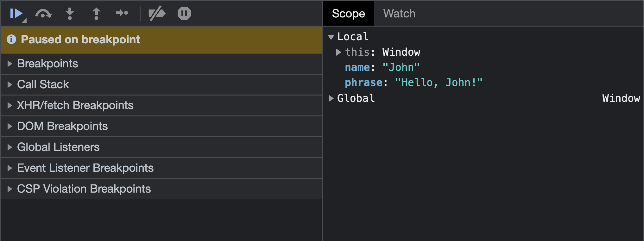The width and height of the screenshot is (644, 241).
Task: Click the Step button in debugger toolbar
Action: (122, 13)
